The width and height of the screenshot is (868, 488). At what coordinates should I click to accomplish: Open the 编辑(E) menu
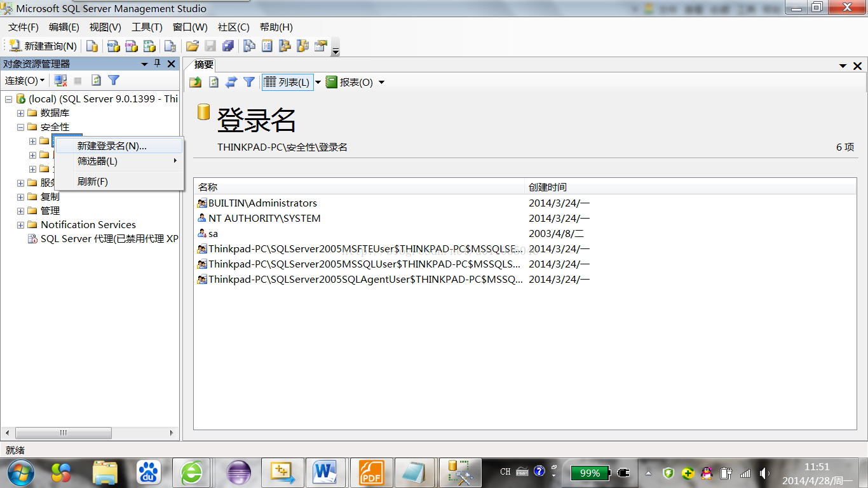click(x=64, y=27)
